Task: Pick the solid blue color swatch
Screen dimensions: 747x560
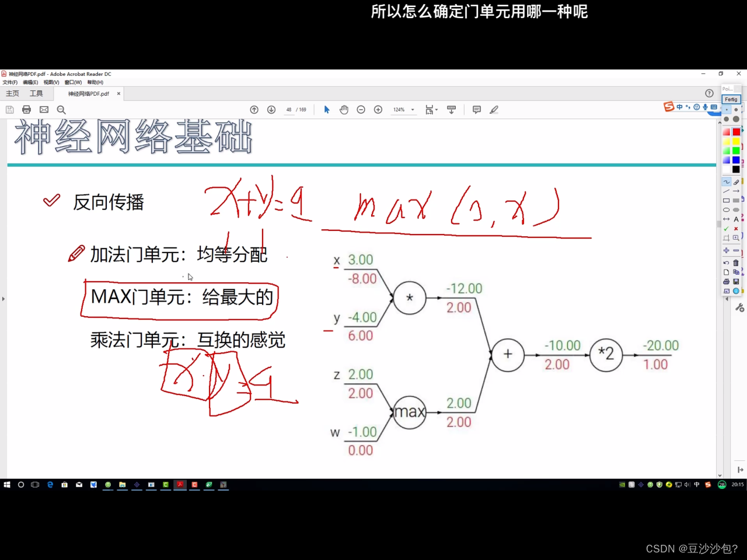Action: point(736,160)
